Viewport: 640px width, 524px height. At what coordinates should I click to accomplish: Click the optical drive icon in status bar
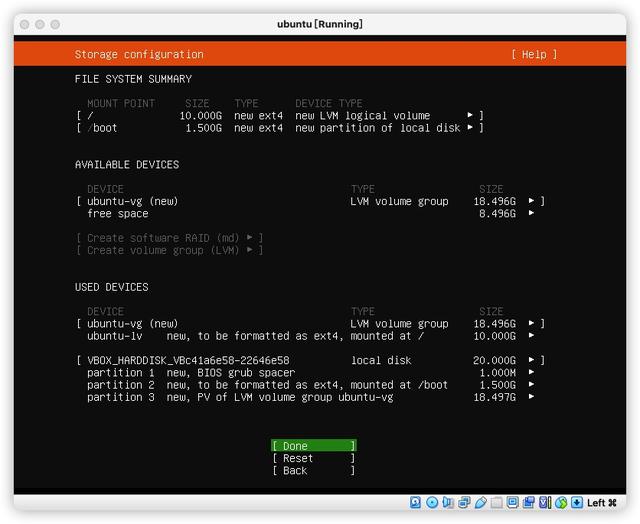pyautogui.click(x=432, y=502)
